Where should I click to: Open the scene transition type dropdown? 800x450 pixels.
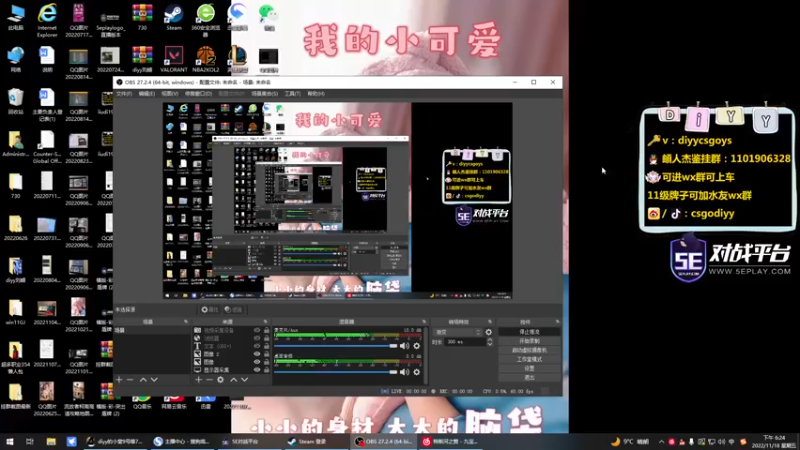click(457, 332)
